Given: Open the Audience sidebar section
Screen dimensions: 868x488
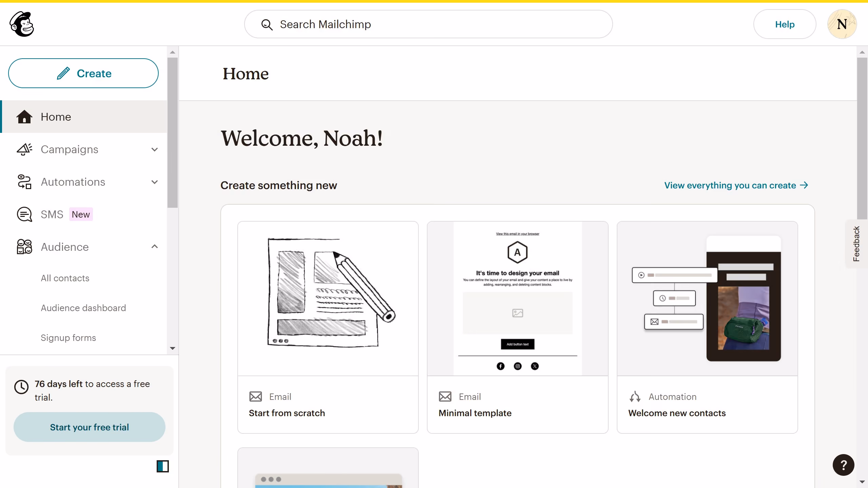Looking at the screenshot, I should coord(84,247).
